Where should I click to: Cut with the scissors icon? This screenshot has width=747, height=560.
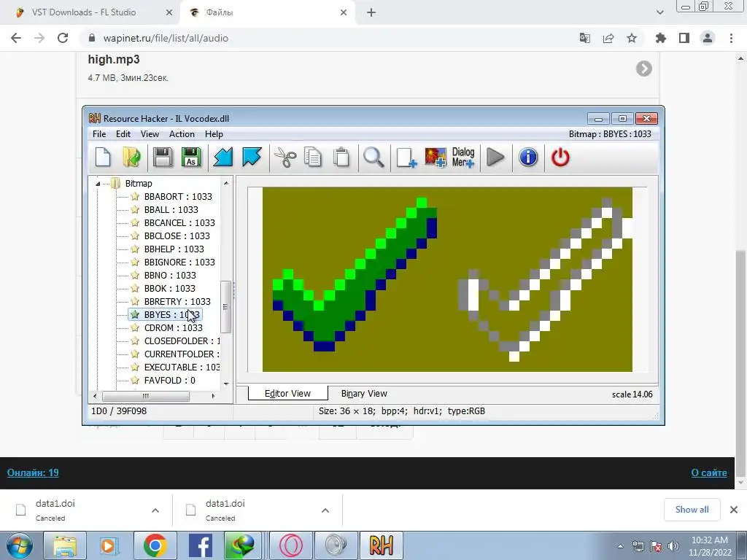285,157
